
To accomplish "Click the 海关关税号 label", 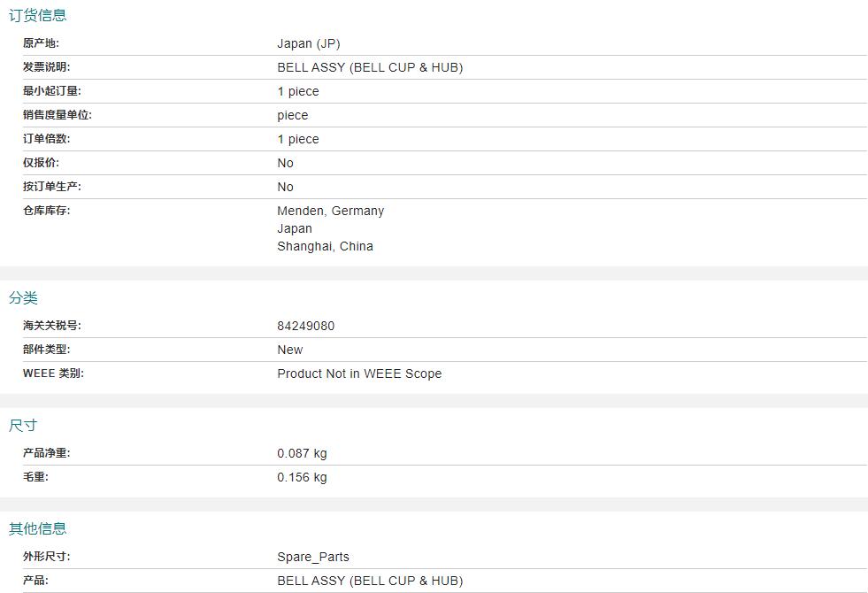I will coord(52,326).
